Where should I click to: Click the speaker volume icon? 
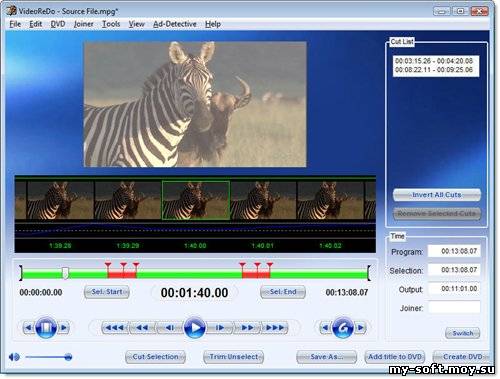14,357
